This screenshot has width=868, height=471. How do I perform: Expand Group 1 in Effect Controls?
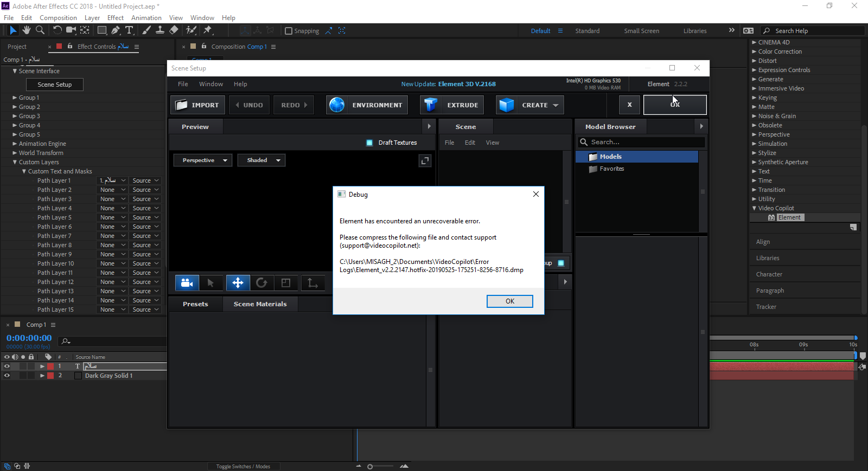click(x=15, y=98)
